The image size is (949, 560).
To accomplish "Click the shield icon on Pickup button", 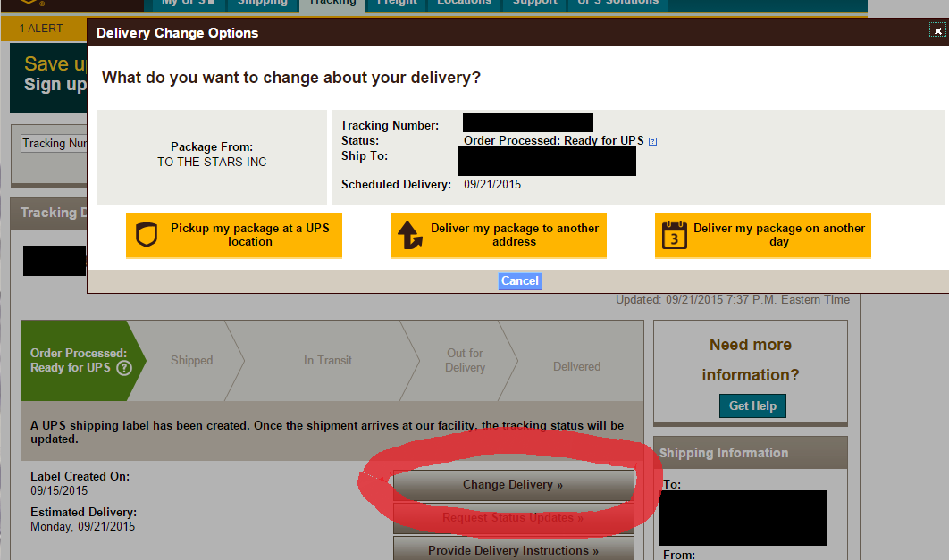I will [x=147, y=235].
